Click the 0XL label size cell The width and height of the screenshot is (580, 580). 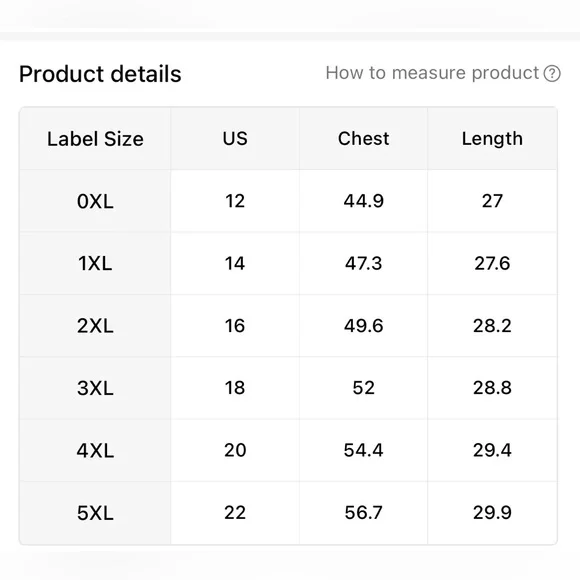(x=95, y=201)
